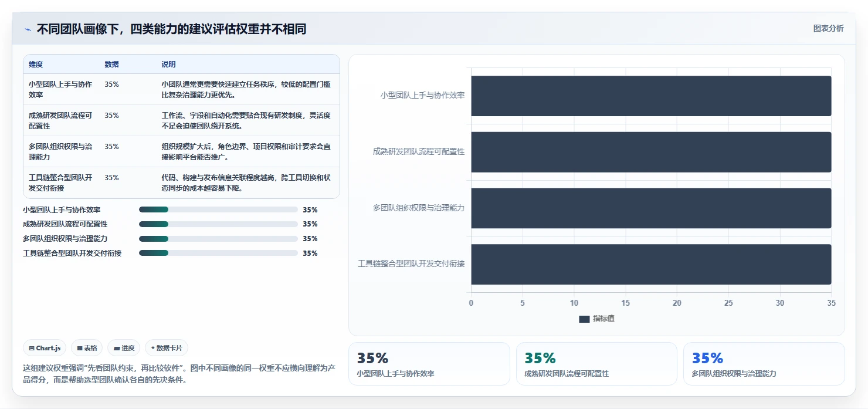
Task: Click the 工具链整合型团队开发交付衔接 progress row label
Action: pos(72,253)
